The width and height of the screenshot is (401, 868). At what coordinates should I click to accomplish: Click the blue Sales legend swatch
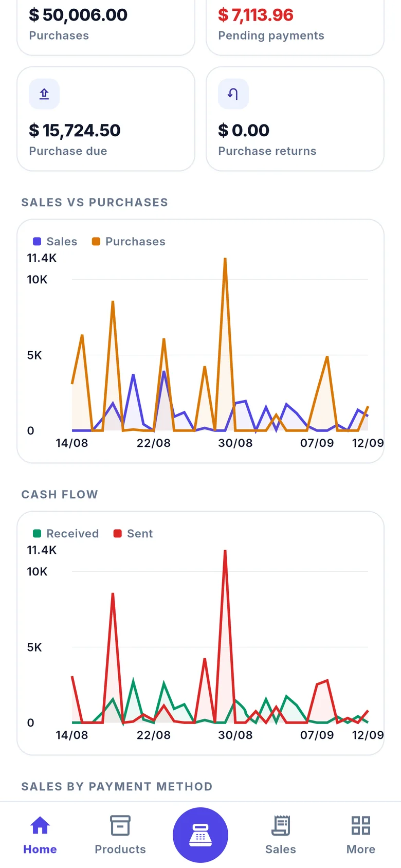coord(37,242)
